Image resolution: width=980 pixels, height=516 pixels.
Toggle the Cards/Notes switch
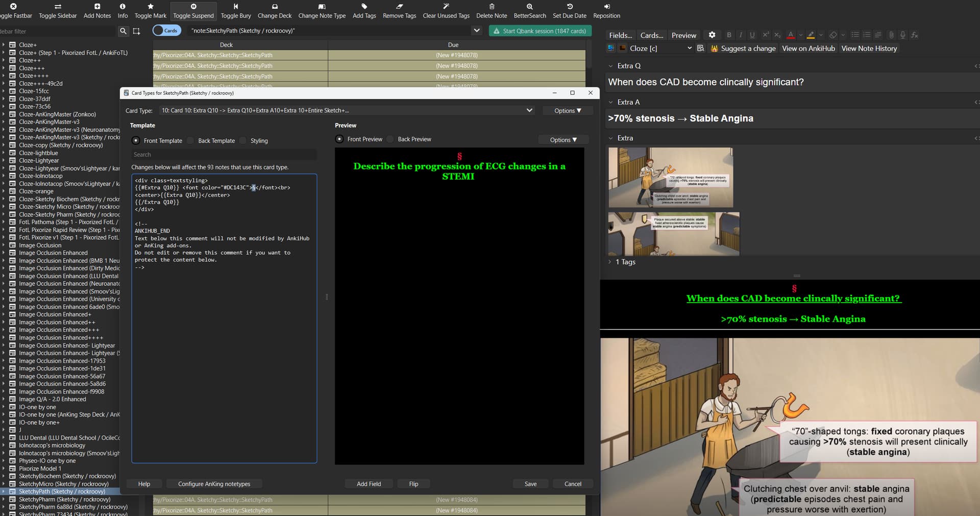166,31
